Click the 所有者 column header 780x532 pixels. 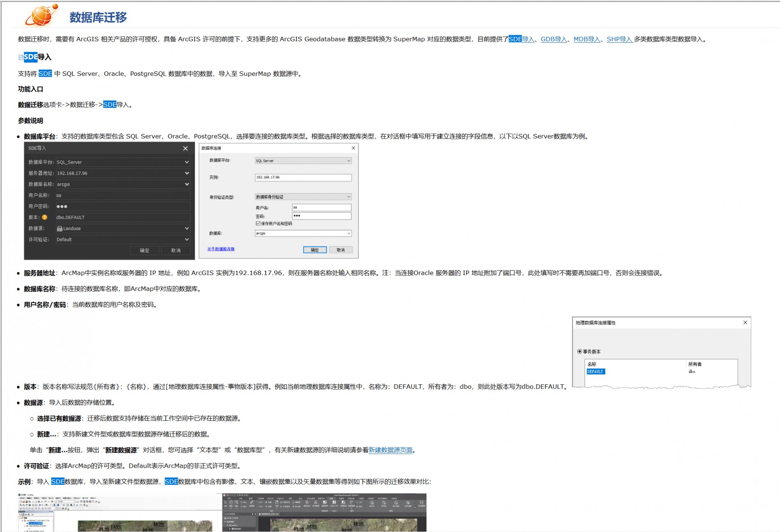pyautogui.click(x=695, y=364)
